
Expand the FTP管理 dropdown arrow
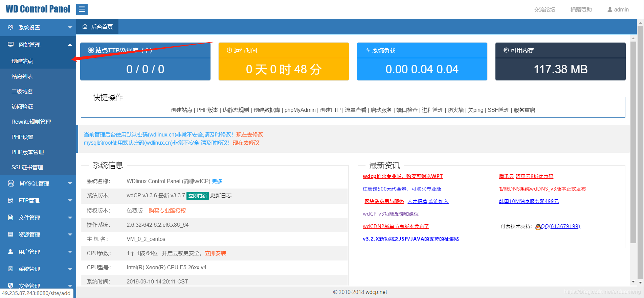70,200
